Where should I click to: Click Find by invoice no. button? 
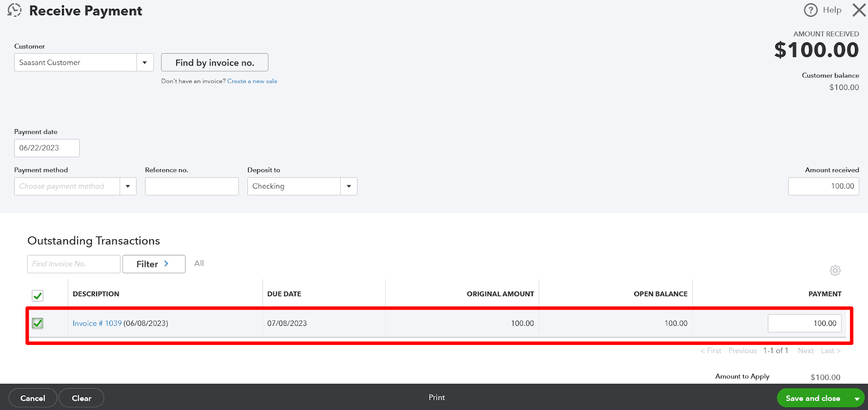pos(215,62)
